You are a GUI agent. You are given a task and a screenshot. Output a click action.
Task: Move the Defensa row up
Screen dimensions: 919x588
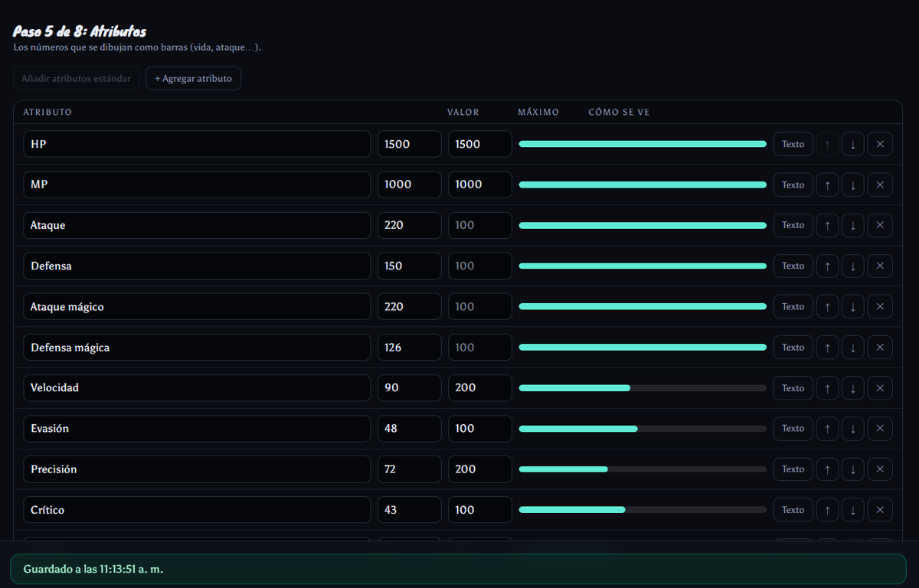click(827, 266)
